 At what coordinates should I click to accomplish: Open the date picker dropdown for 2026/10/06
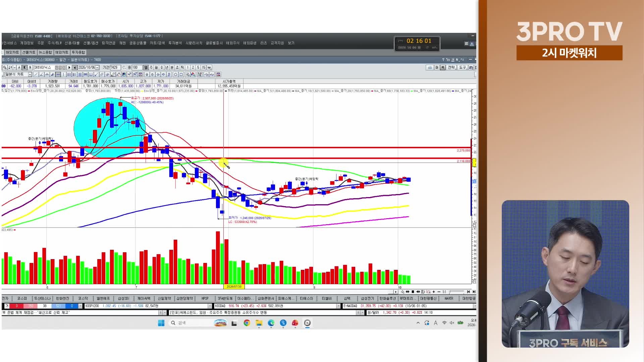pyautogui.click(x=97, y=67)
